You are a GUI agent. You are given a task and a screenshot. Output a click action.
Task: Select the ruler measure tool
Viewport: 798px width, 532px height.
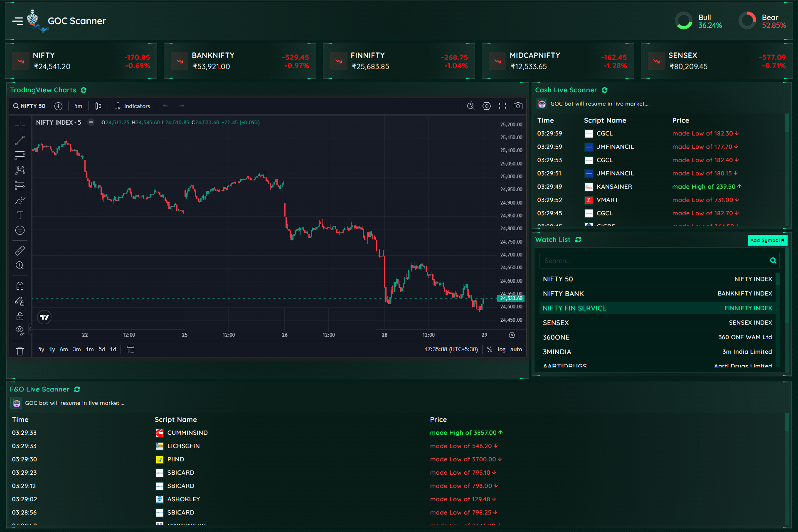pos(20,251)
